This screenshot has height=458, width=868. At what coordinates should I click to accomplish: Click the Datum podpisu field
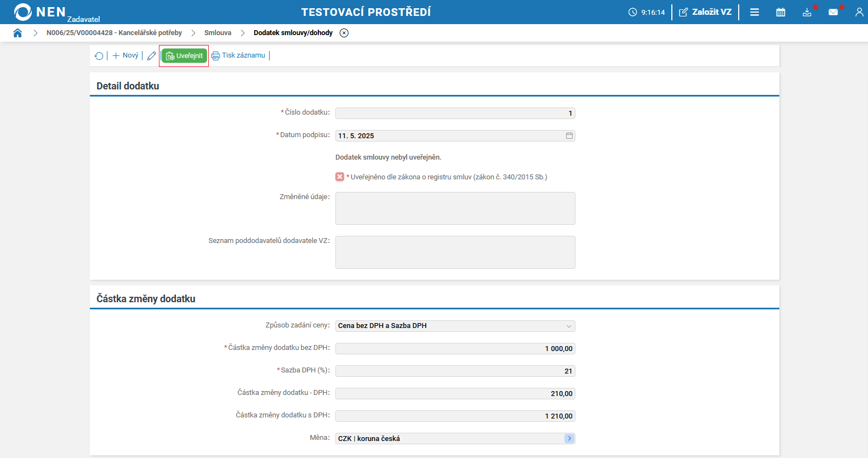point(455,135)
